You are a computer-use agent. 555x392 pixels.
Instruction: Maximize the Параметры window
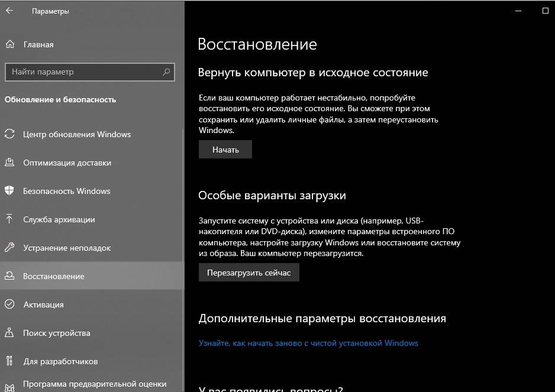point(546,11)
